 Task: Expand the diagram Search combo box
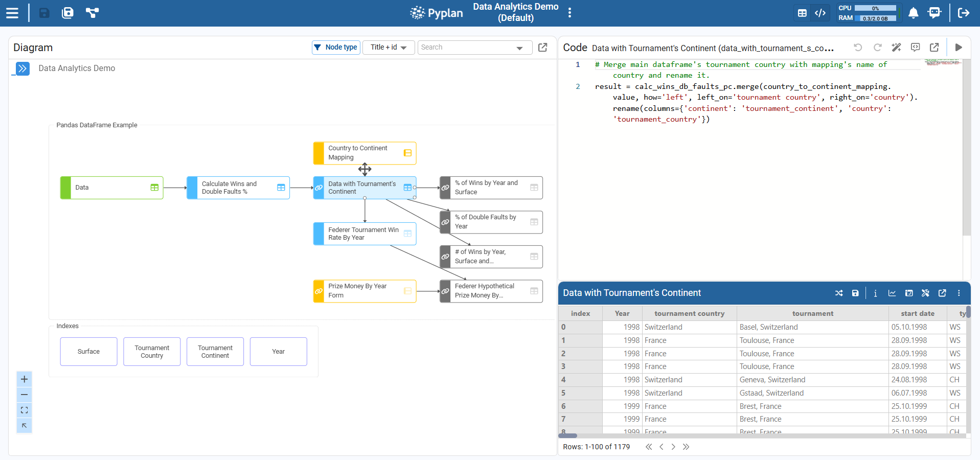pyautogui.click(x=519, y=48)
